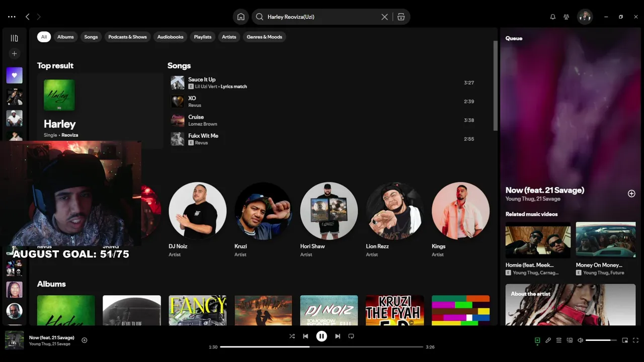Click the Harley Reoviza(Uzi) search field

click(322, 17)
